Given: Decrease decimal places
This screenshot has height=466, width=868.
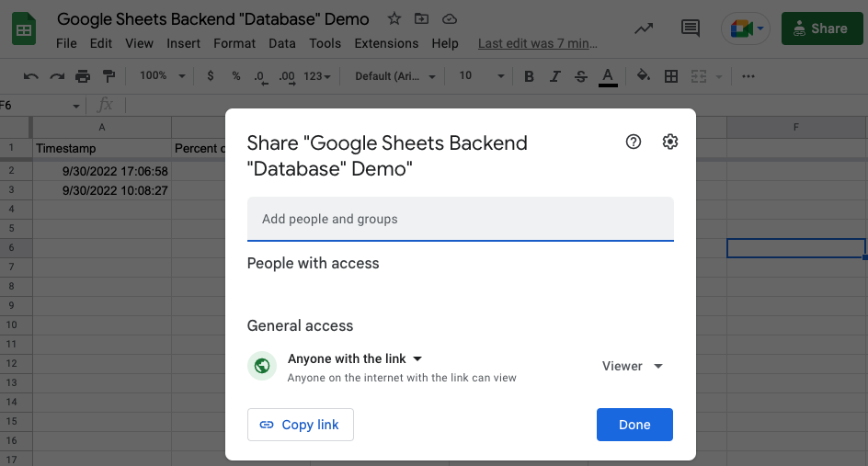Looking at the screenshot, I should pos(261,77).
